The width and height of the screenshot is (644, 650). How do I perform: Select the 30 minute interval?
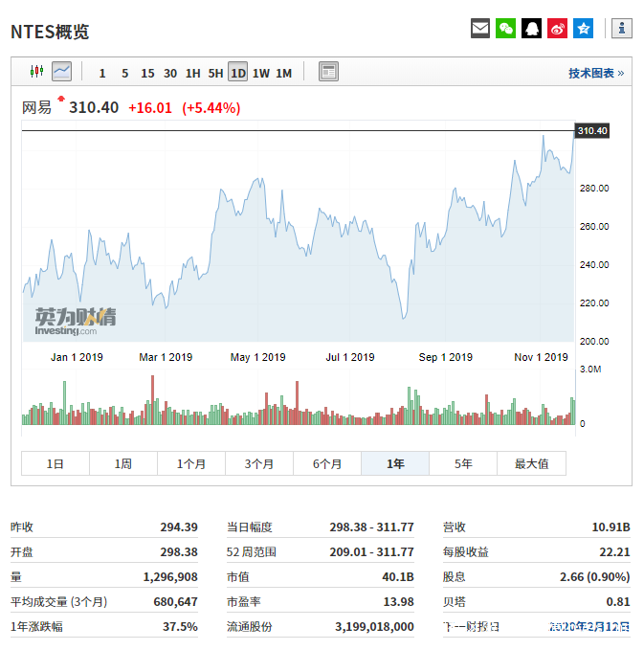tap(170, 74)
